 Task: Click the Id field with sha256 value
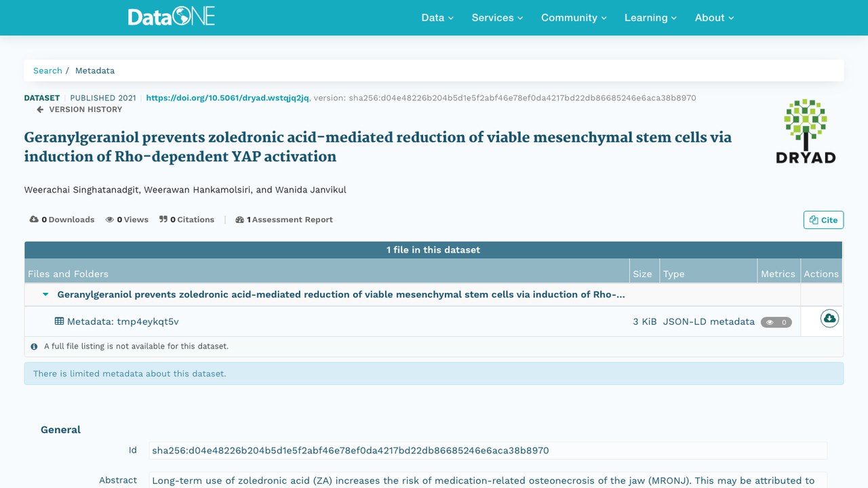tap(488, 451)
